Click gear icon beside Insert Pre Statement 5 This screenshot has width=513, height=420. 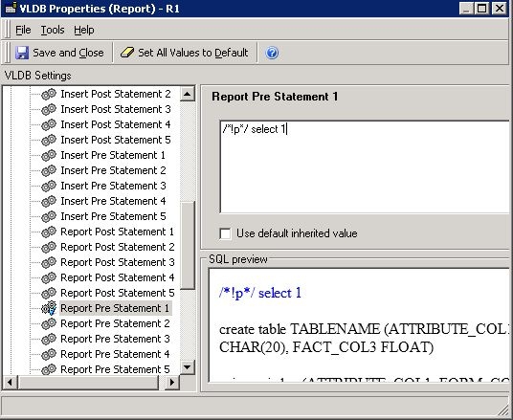point(49,216)
